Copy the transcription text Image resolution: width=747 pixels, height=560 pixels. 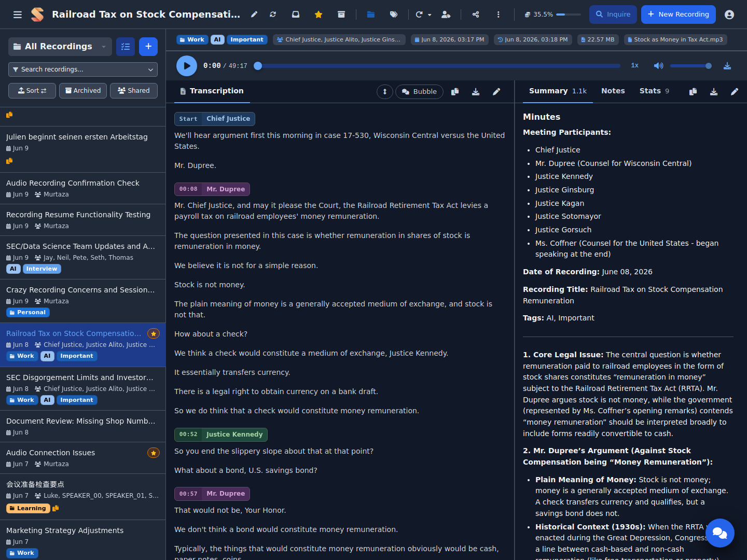[x=455, y=92]
